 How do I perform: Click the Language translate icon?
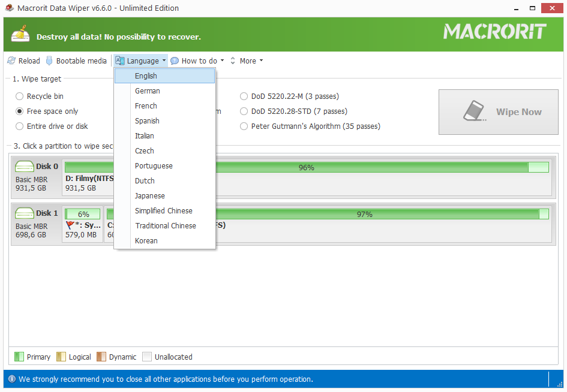(120, 61)
